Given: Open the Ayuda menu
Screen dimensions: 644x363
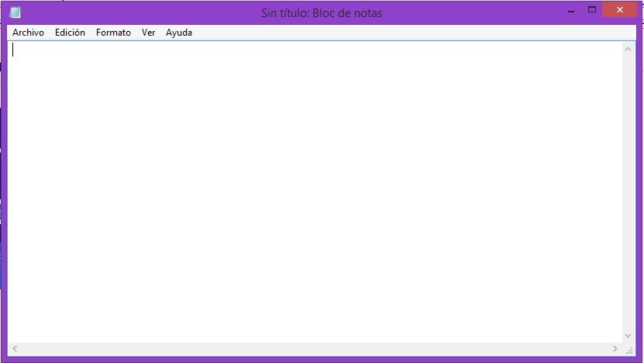Looking at the screenshot, I should pyautogui.click(x=179, y=33).
